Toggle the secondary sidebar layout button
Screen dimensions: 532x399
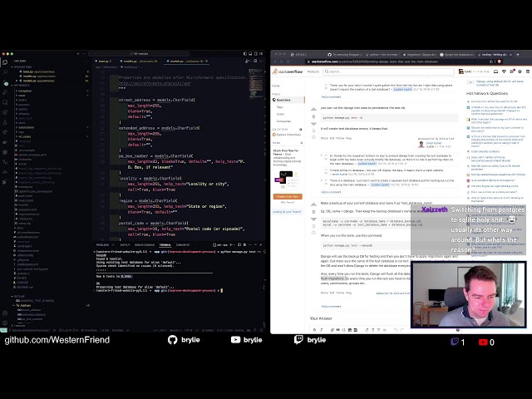click(x=256, y=53)
